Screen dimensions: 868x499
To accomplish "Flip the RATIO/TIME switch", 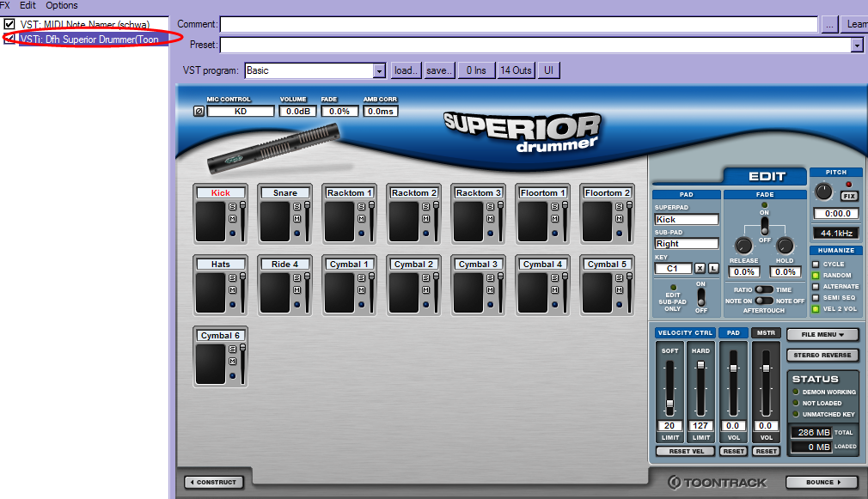I will 764,289.
